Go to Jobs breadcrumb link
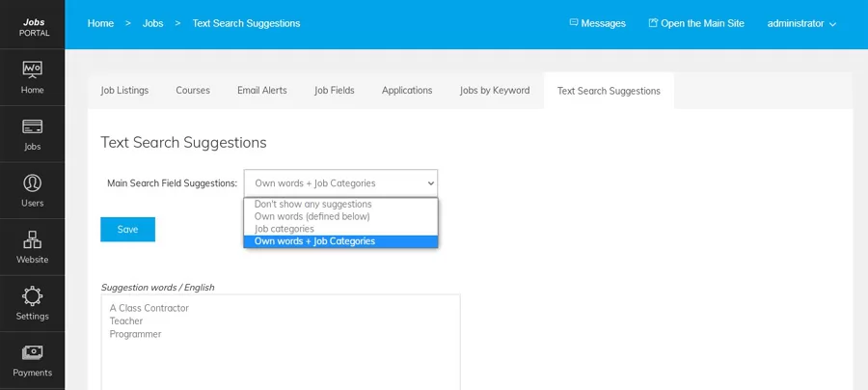 click(152, 23)
